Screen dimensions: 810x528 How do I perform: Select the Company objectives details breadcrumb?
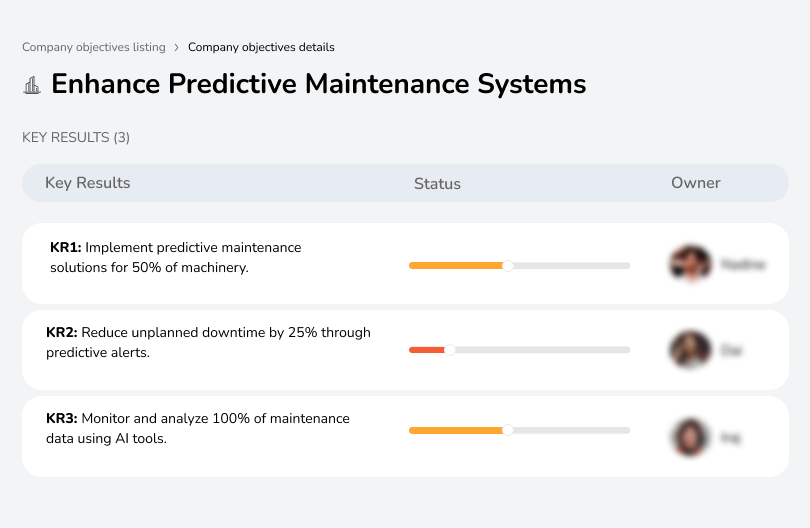[261, 47]
